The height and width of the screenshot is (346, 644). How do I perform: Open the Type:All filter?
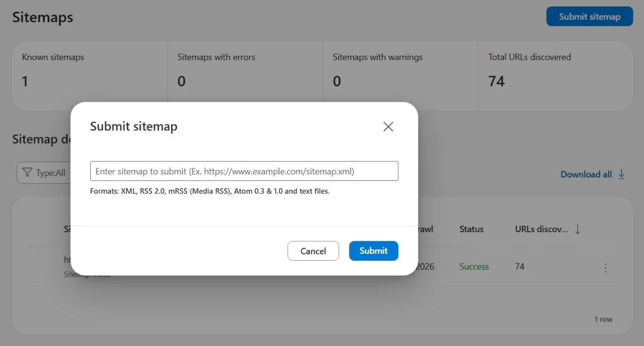(x=45, y=173)
